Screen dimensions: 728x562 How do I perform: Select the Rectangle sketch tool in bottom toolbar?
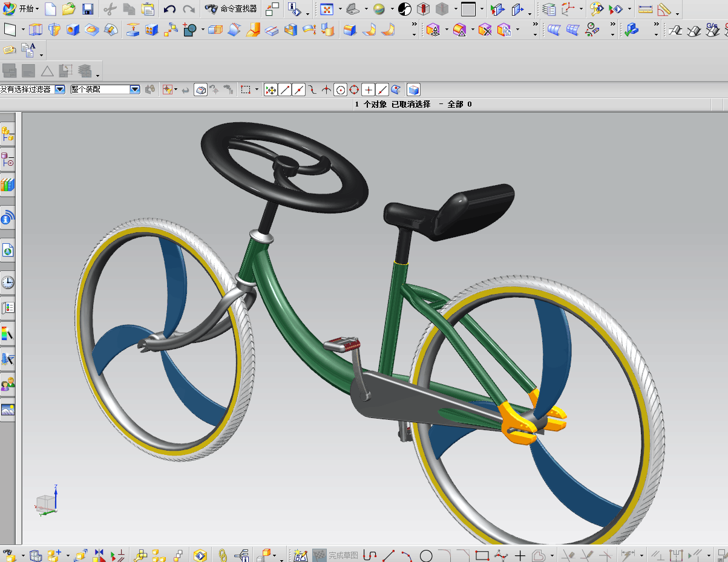(x=482, y=555)
